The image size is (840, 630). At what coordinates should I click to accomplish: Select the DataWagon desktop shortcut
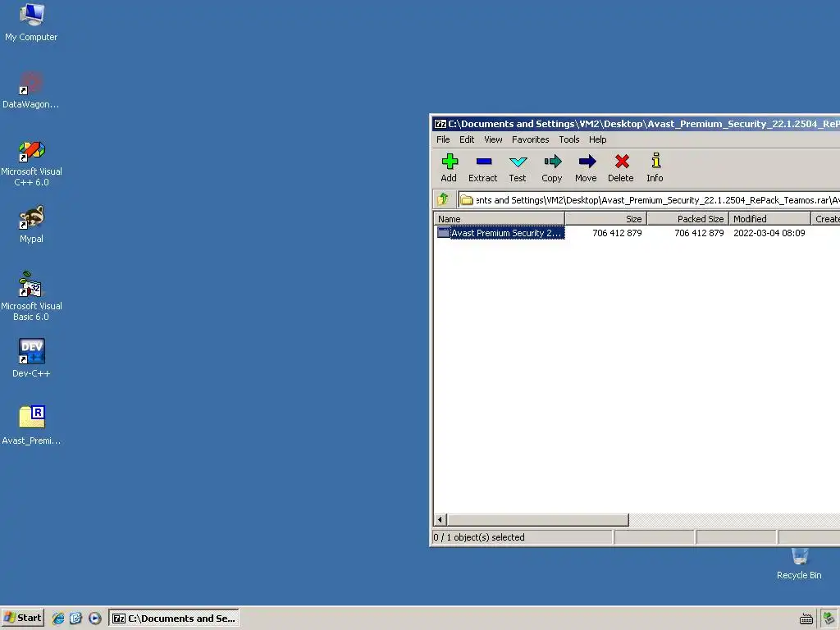(31, 90)
